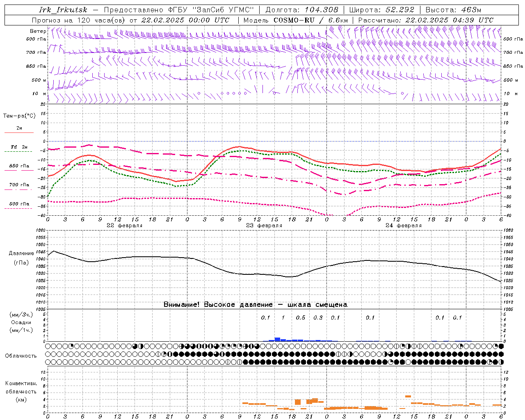Click Рассчитано: 22.02.2025 04:39 UTC text

(x=426, y=20)
